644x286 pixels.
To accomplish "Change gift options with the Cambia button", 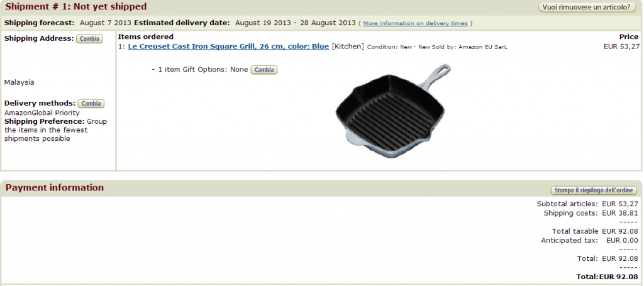I will click(x=264, y=70).
